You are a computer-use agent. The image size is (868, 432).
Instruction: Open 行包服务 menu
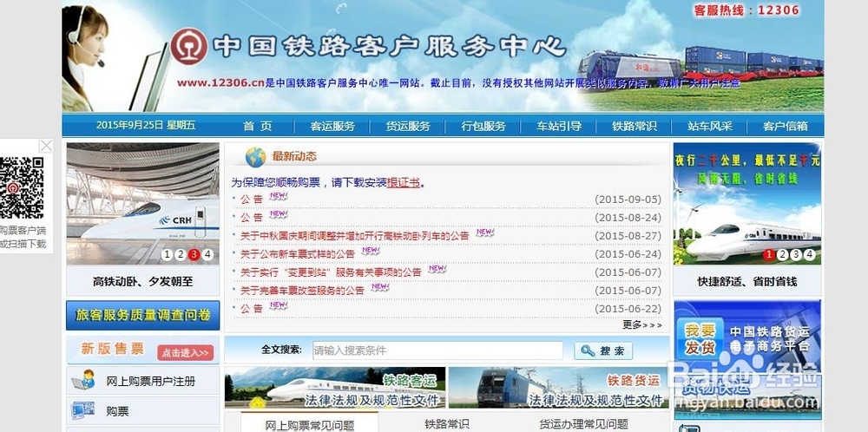tap(483, 126)
